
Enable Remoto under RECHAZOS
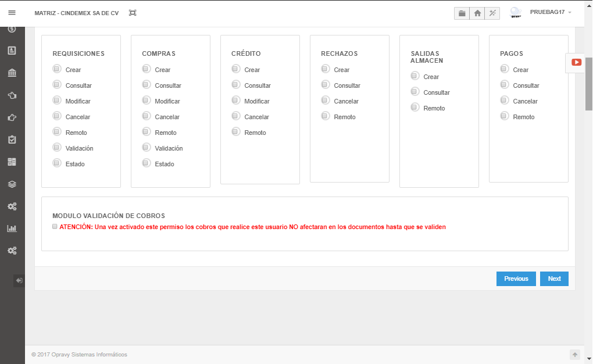click(325, 116)
